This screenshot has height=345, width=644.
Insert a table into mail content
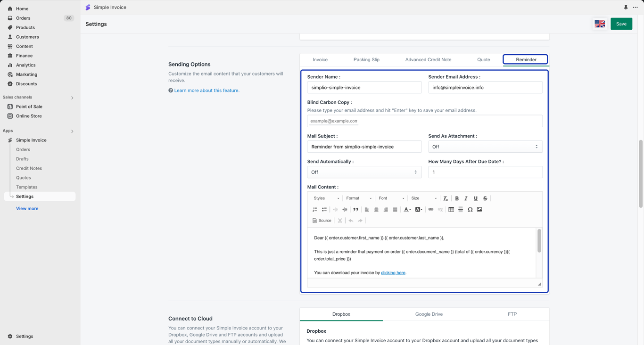click(451, 209)
